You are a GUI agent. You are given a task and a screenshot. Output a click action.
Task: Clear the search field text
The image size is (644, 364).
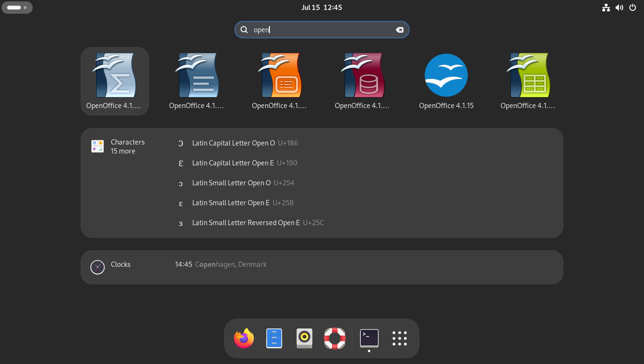click(400, 30)
